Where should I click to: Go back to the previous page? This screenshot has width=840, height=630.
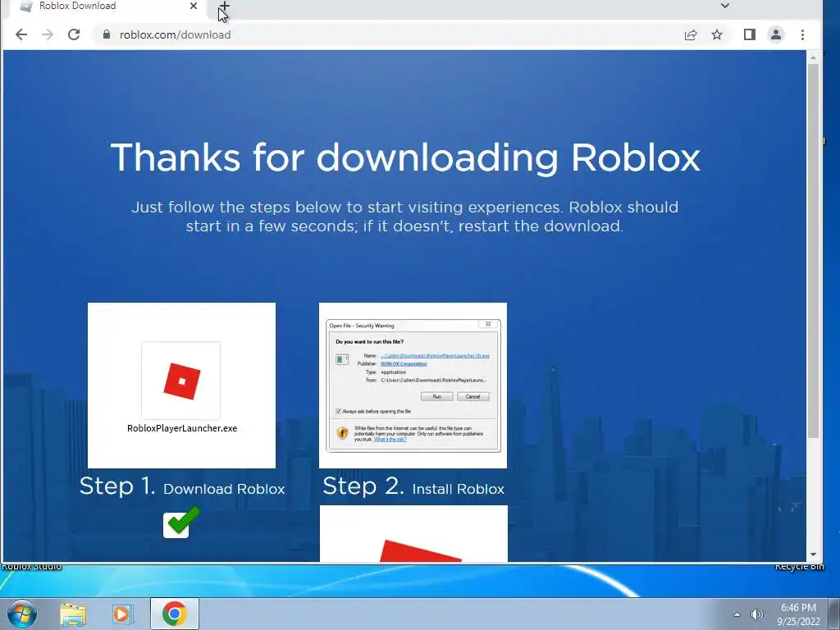(21, 34)
